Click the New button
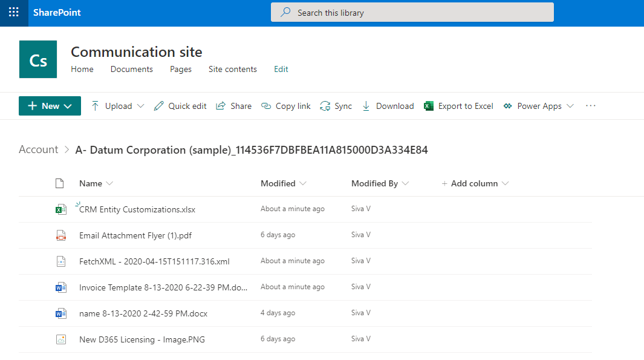Image resolution: width=644 pixels, height=360 pixels. pyautogui.click(x=50, y=106)
